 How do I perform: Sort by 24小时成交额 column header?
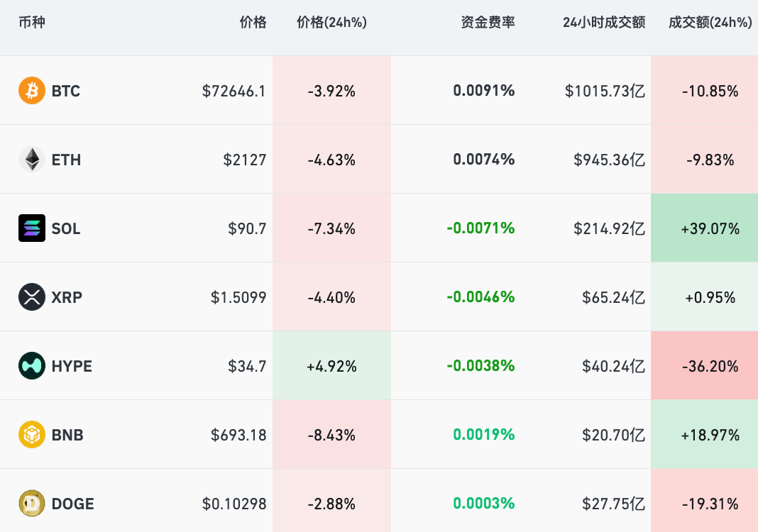click(x=603, y=23)
